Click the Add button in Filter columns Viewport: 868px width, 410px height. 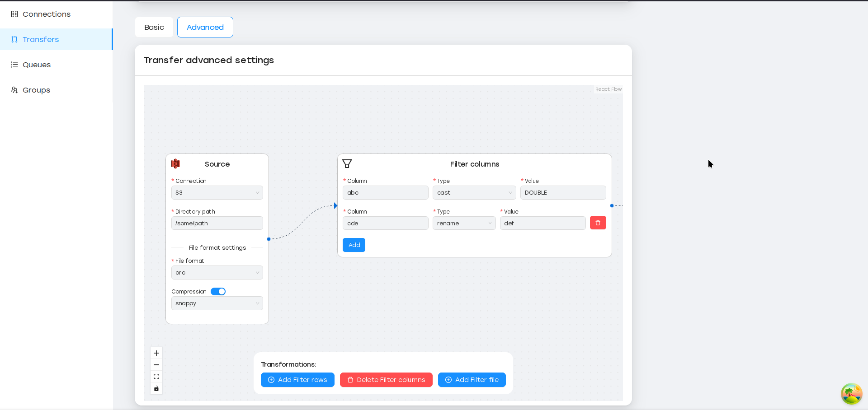(x=354, y=245)
